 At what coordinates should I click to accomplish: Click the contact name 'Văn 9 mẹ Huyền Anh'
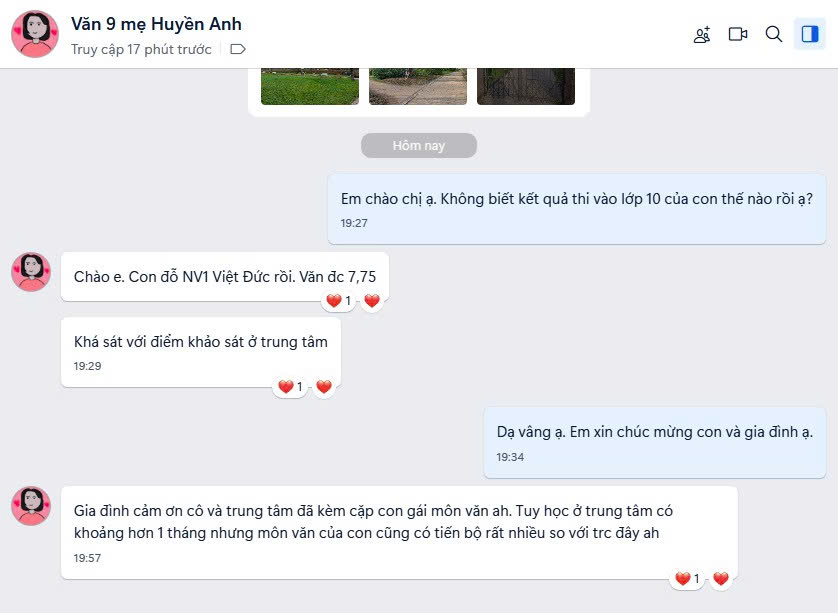point(156,24)
